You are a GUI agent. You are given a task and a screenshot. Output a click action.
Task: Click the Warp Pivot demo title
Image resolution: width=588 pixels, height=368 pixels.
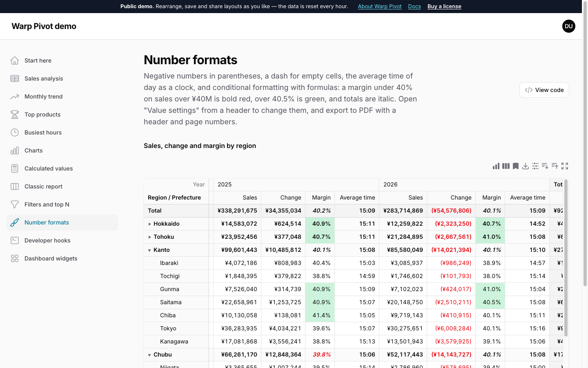pos(44,26)
